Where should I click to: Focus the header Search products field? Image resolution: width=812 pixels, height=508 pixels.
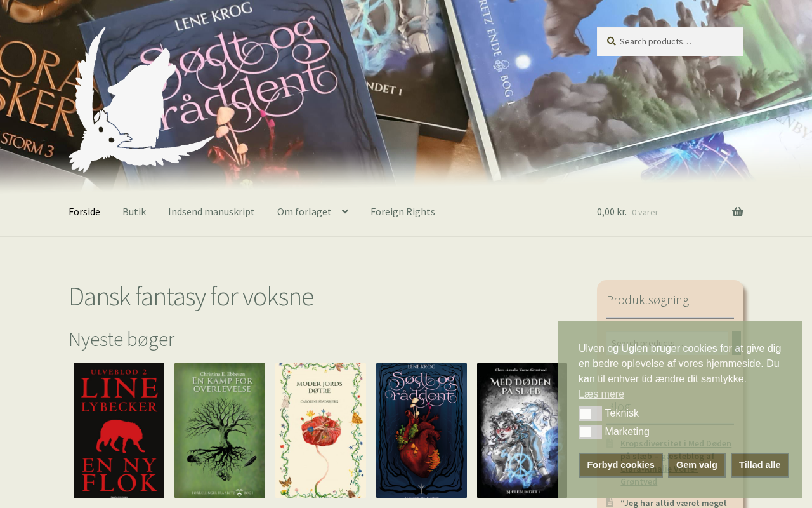coord(670,41)
